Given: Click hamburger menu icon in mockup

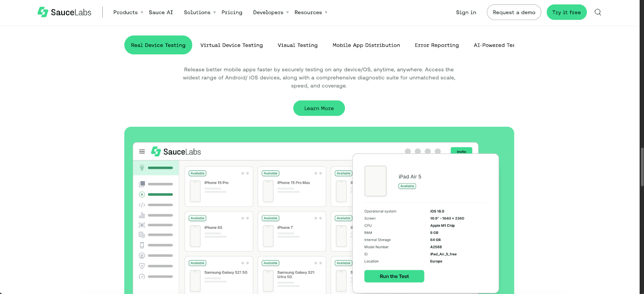Looking at the screenshot, I should [142, 151].
